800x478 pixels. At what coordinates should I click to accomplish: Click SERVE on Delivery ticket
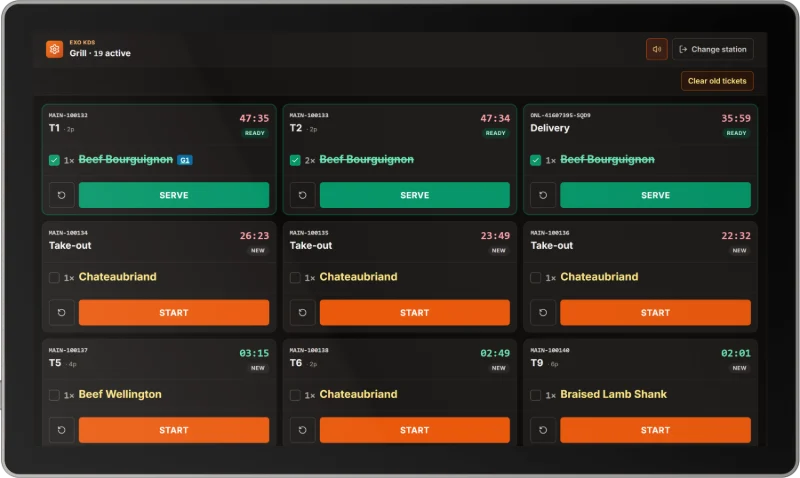coord(656,195)
